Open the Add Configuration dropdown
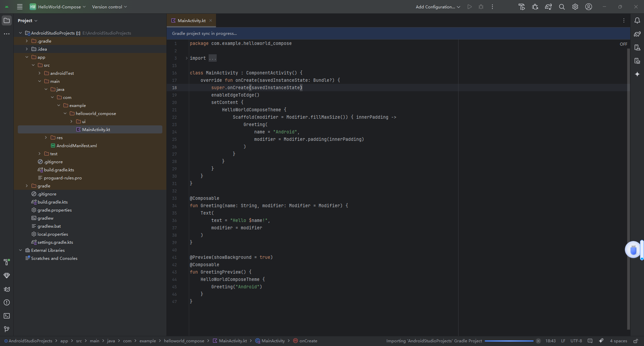The width and height of the screenshot is (644, 346). point(438,7)
